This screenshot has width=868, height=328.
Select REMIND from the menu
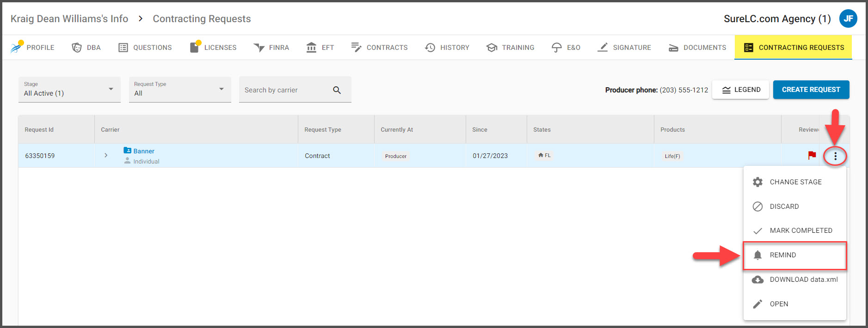(x=795, y=255)
